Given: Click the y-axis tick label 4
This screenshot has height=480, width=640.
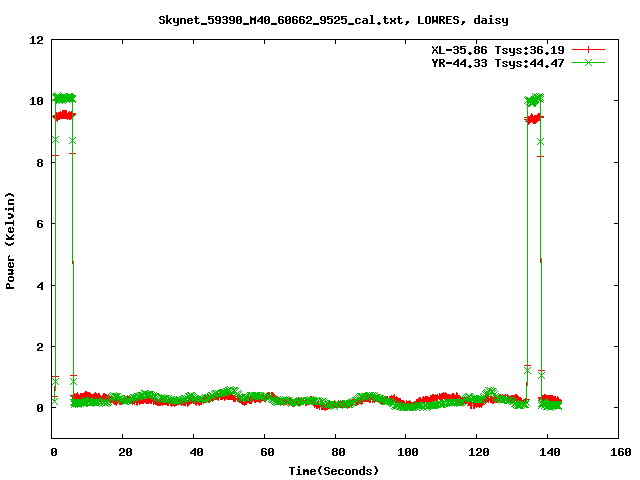Looking at the screenshot, I should 40,286.
